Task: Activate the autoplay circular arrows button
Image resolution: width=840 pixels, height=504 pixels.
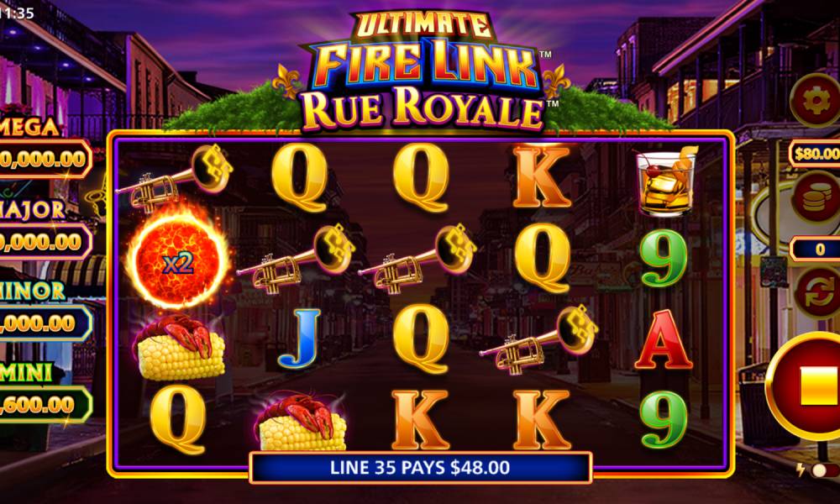Action: [817, 292]
